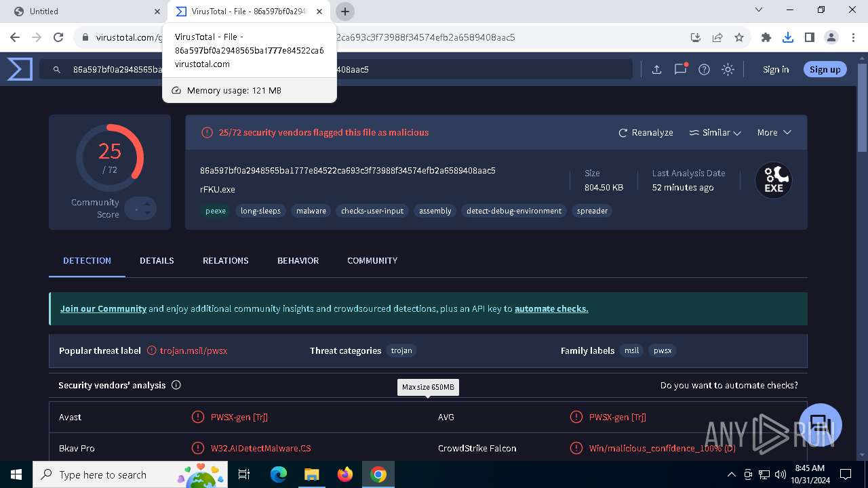Click the malware tag
Screen dimensions: 868x488
point(311,211)
